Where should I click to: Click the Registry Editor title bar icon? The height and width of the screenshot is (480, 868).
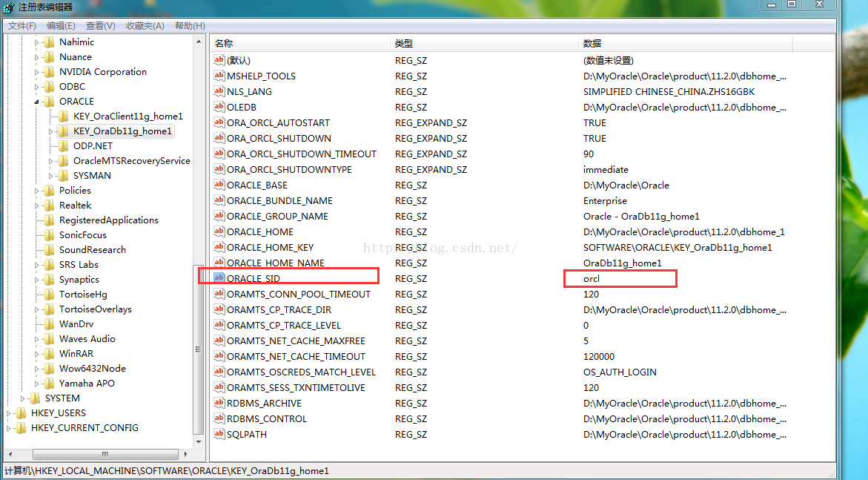(x=9, y=7)
